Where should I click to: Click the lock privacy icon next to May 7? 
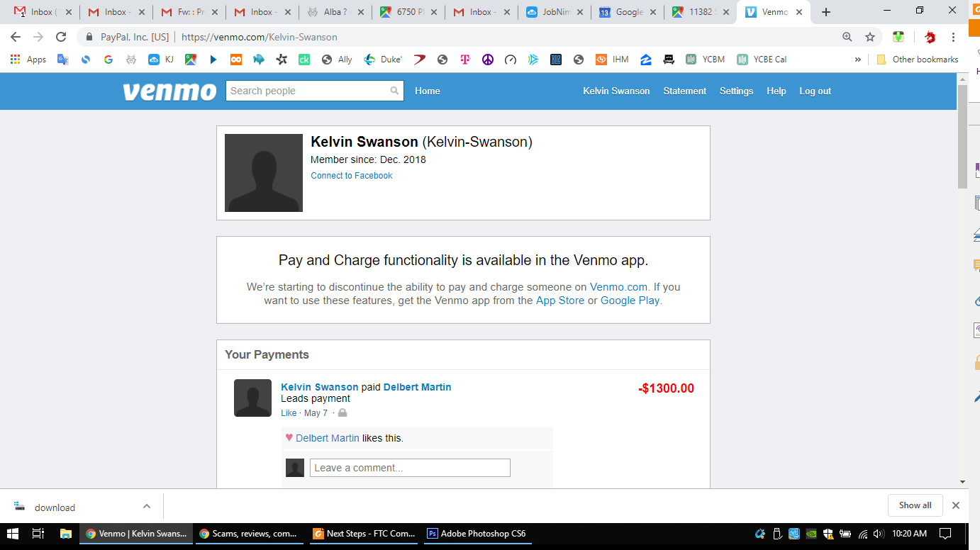coord(343,412)
